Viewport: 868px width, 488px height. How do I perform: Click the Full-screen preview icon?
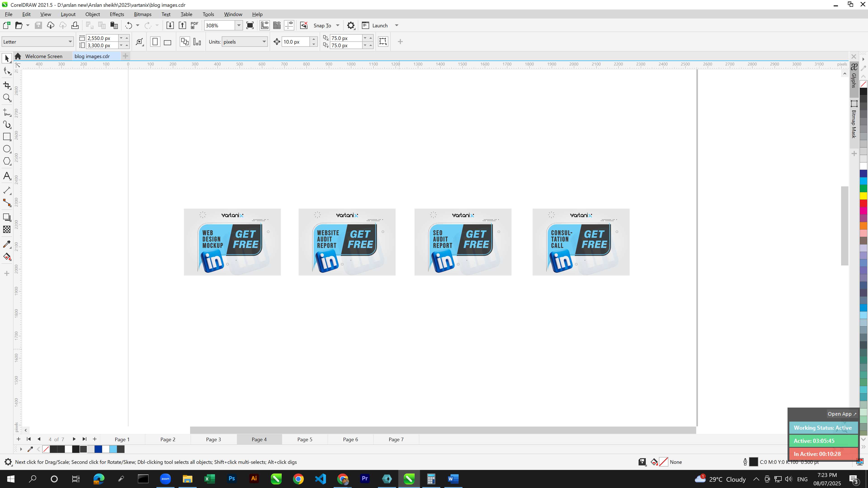coord(250,25)
